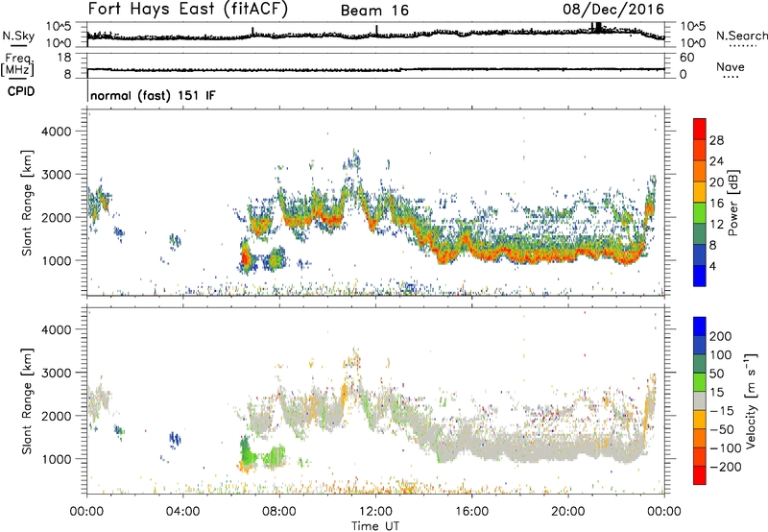The height and width of the screenshot is (532, 768).
Task: Click the "4000" tick on power panel
Action: (56, 132)
